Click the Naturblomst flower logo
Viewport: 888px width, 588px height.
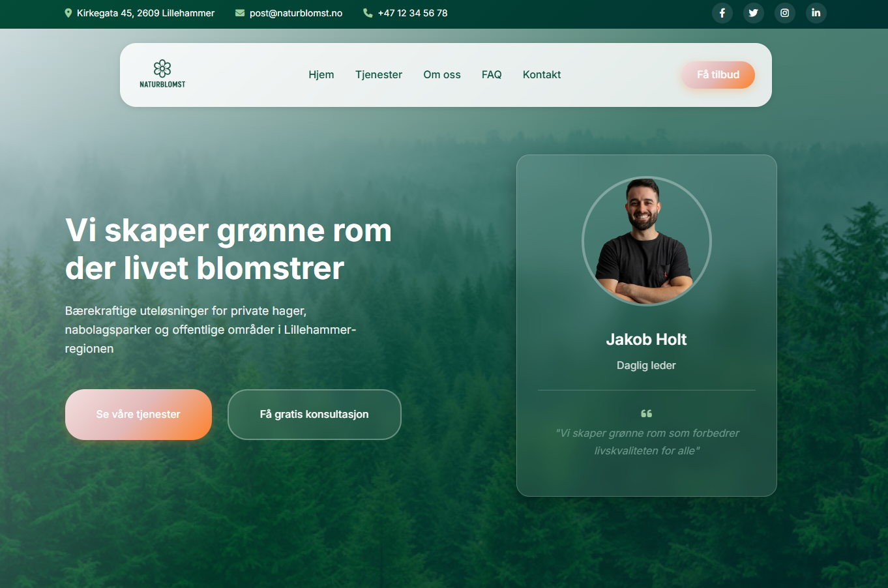[x=162, y=68]
